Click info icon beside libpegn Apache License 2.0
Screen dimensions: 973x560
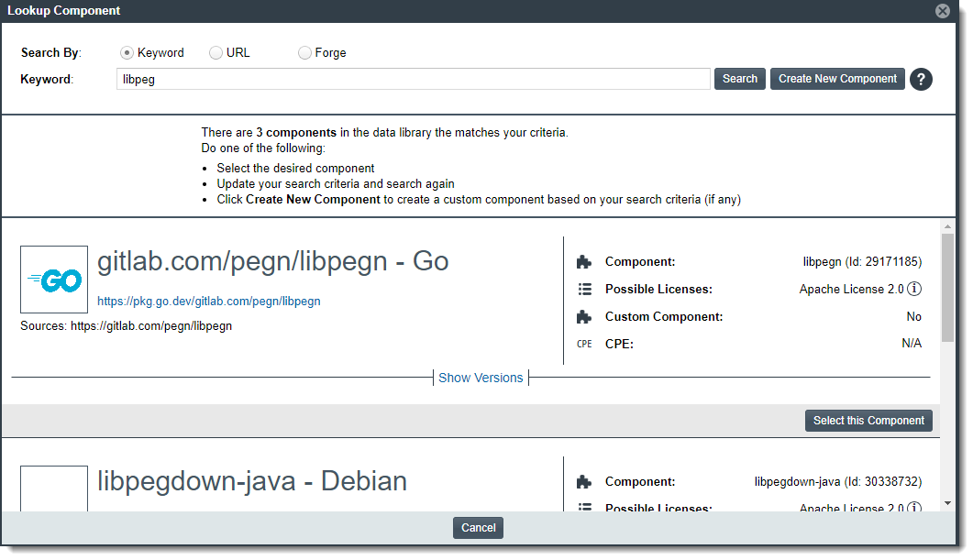[x=914, y=289]
